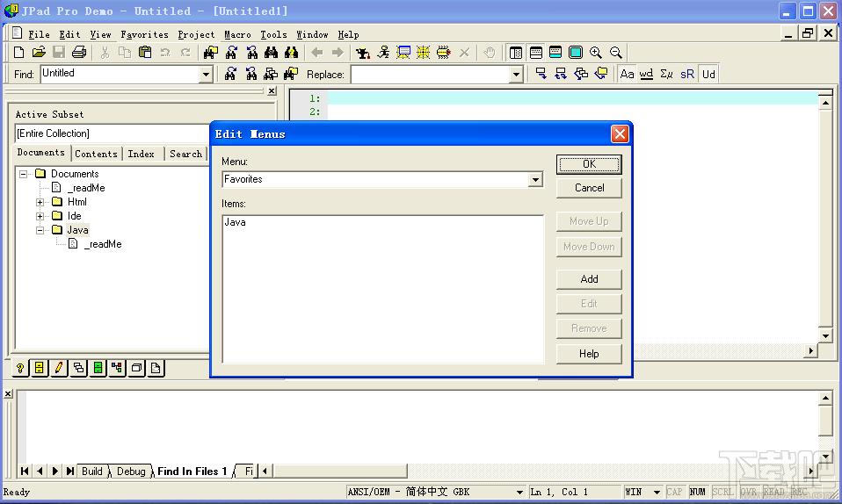Click the Open file folder icon
842x504 pixels.
coord(39,52)
